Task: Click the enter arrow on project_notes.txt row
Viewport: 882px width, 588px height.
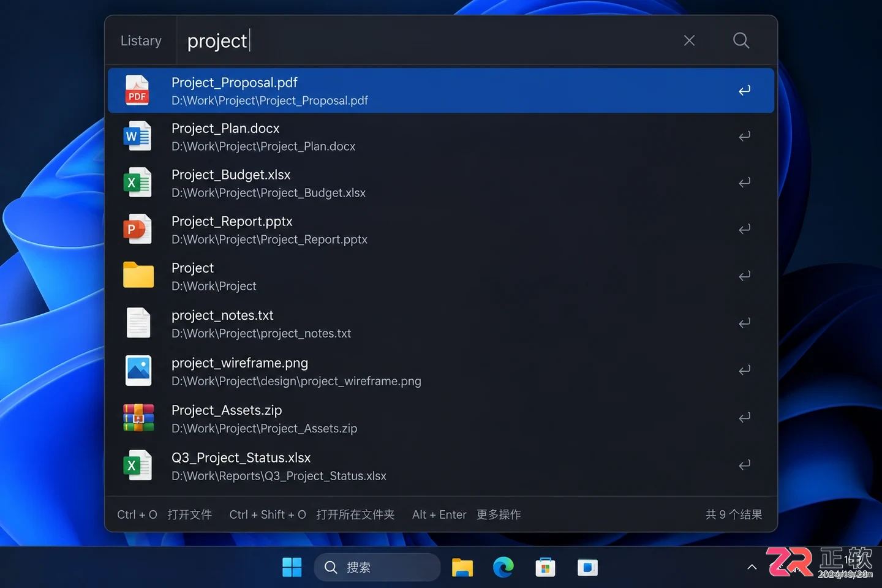Action: (x=744, y=323)
